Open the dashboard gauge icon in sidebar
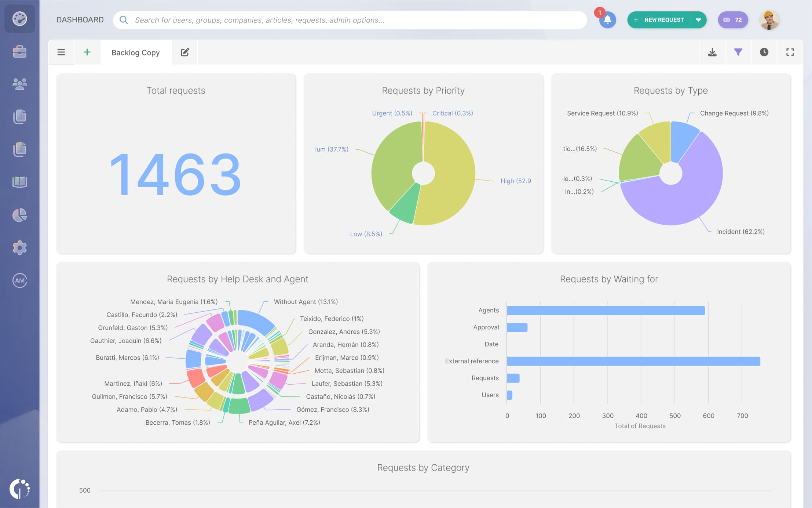 pyautogui.click(x=19, y=19)
